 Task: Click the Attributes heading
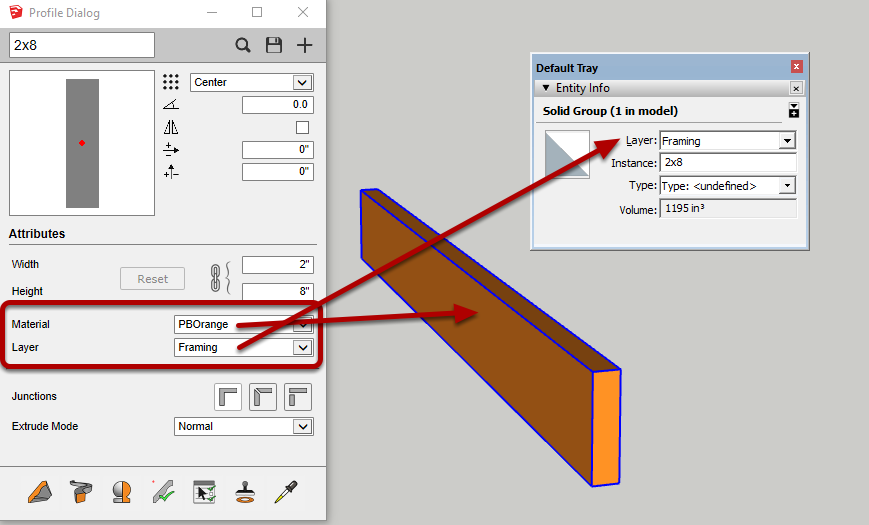point(37,234)
